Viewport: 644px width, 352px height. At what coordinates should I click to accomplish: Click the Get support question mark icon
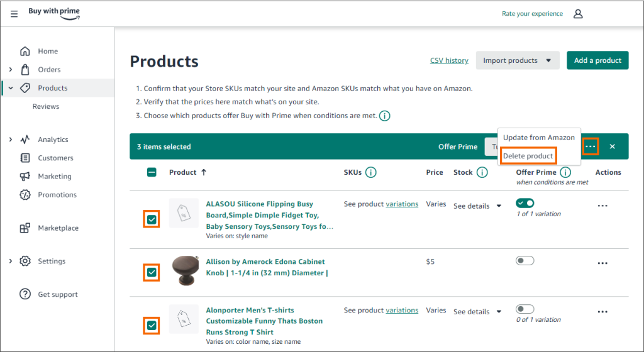25,294
